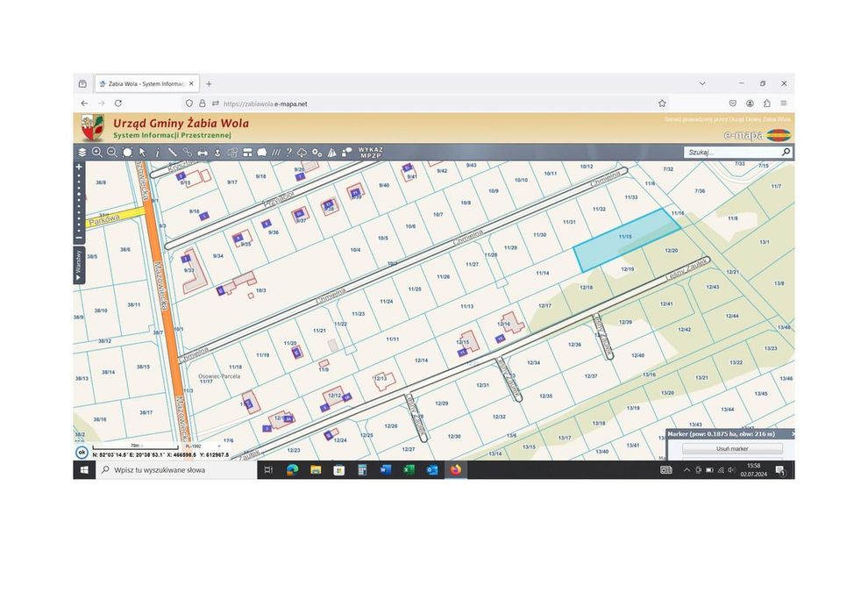The width and height of the screenshot is (868, 614).
Task: Open Excel from the Windows taskbar
Action: coord(409,470)
